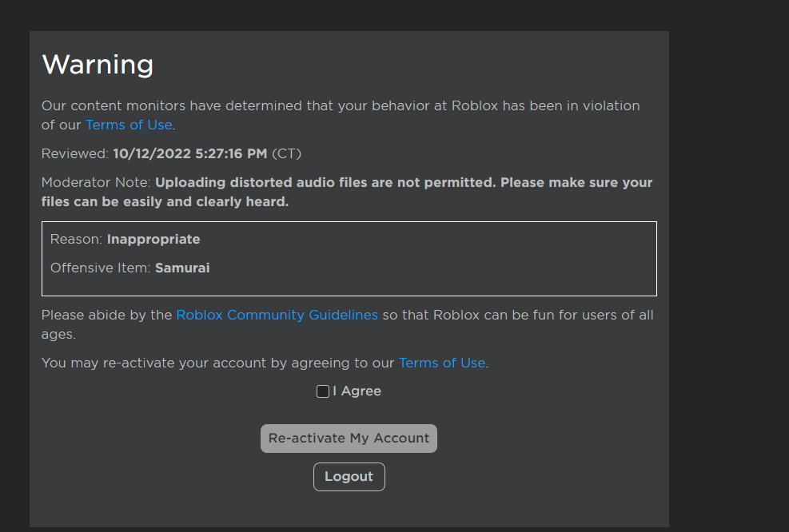
Task: Click the (CT) timezone label
Action: (x=286, y=153)
